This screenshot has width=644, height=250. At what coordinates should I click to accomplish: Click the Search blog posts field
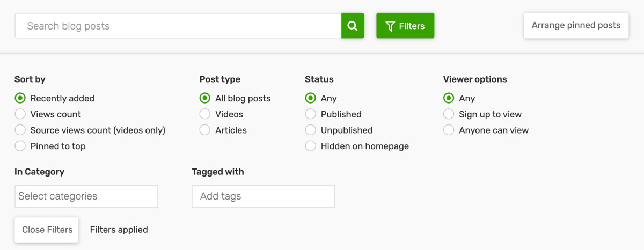[178, 26]
